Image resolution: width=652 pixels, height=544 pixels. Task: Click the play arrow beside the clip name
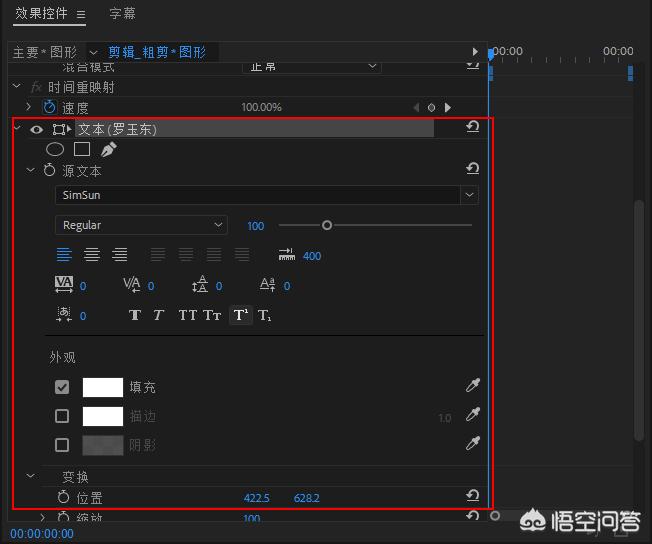tap(475, 52)
